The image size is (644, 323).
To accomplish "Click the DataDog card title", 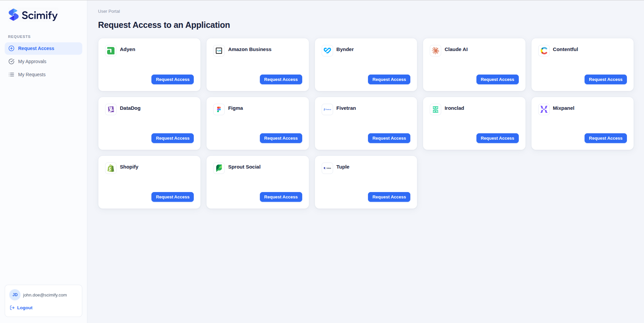I will (130, 108).
